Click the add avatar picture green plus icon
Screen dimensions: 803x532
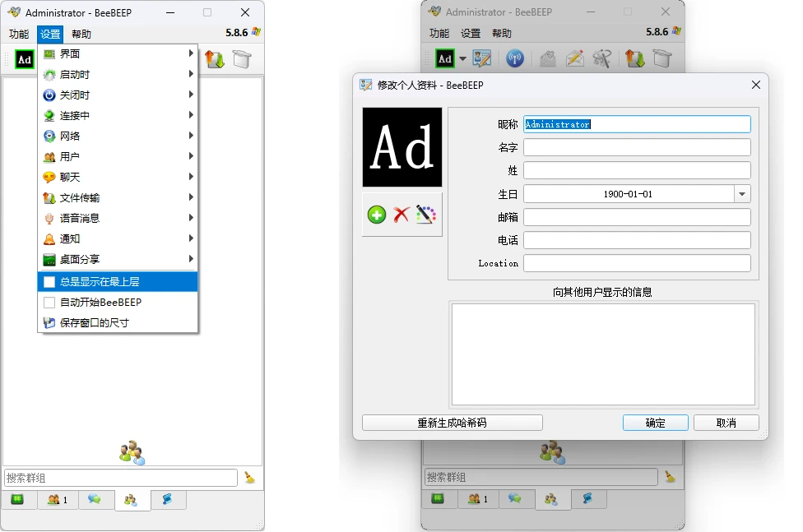(x=377, y=215)
